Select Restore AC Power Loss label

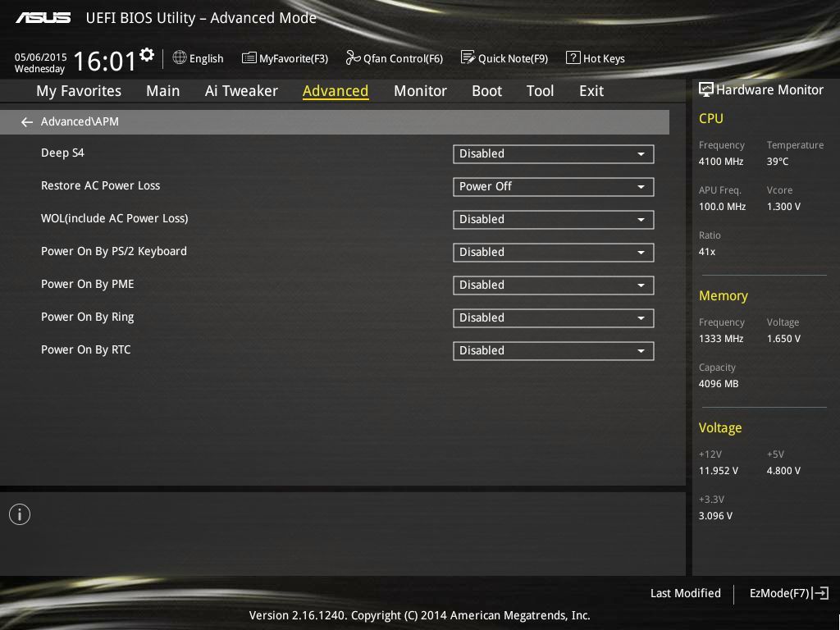(101, 186)
